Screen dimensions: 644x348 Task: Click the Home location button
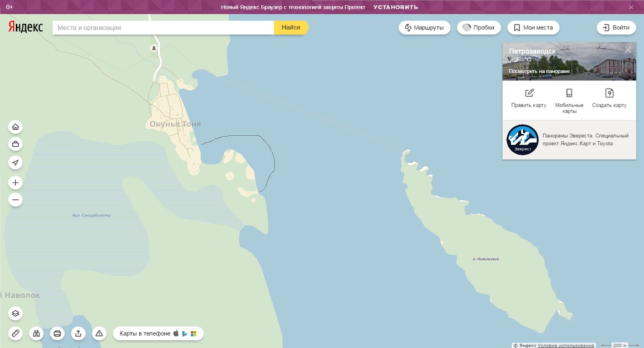pyautogui.click(x=15, y=127)
